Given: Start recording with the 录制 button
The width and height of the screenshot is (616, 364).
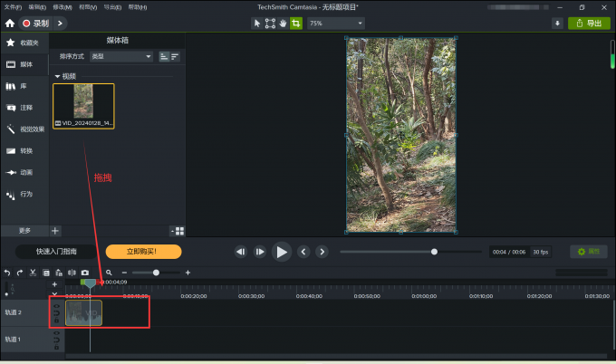Looking at the screenshot, I should 35,24.
